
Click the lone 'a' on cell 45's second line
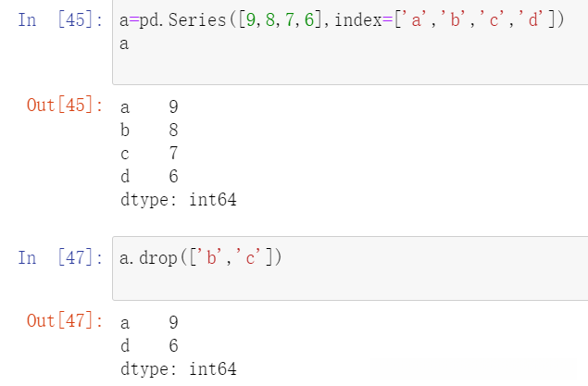point(126,44)
